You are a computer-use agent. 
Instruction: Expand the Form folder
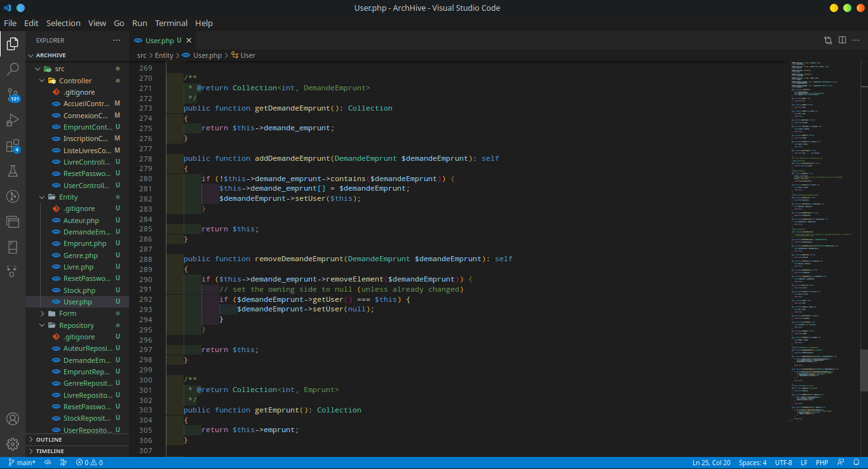[x=67, y=313]
